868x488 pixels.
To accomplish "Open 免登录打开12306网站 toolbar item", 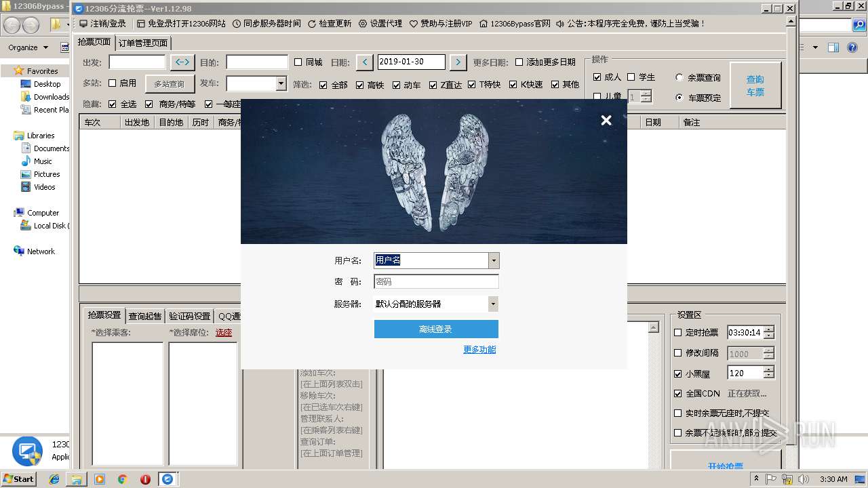I will coord(181,23).
